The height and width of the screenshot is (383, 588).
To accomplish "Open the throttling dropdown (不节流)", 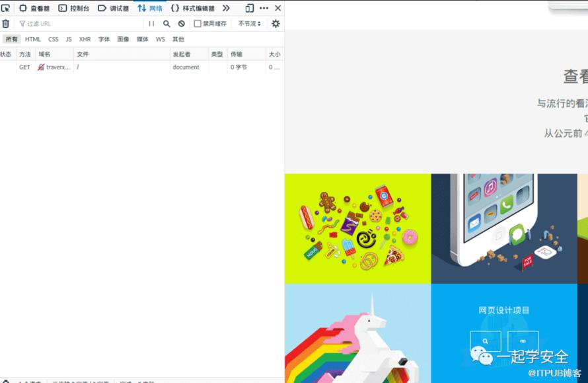I will 249,24.
